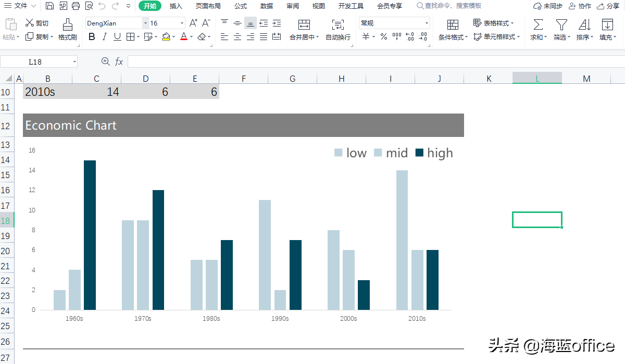Toggle Italic formatting
625x364 pixels.
pos(105,37)
